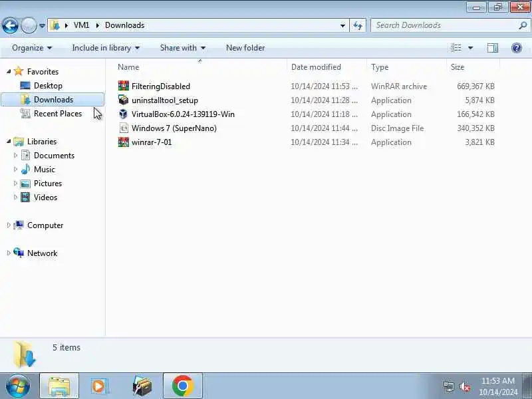Open the Help icon

coord(517,48)
